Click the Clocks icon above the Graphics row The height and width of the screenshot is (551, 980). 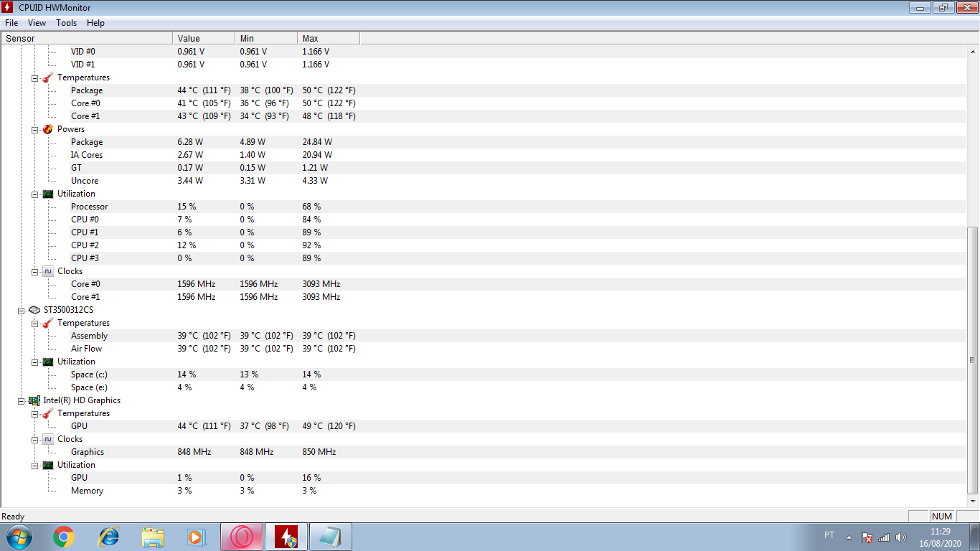tap(47, 439)
